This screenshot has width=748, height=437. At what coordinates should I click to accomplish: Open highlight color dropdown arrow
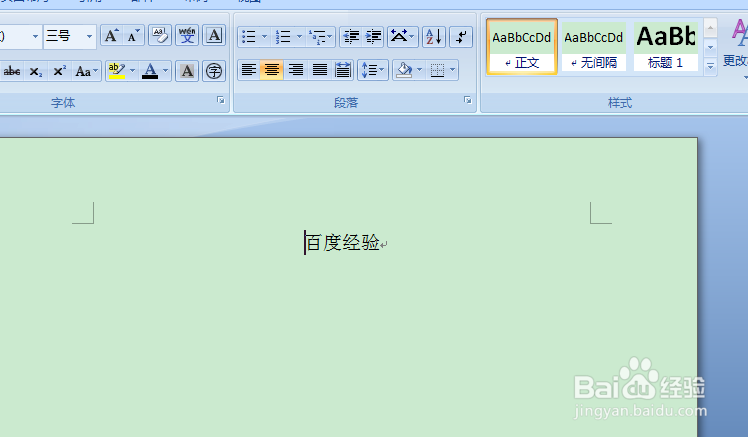pos(133,71)
